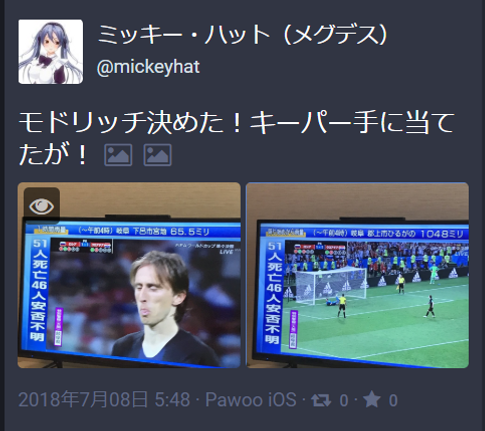Open the @mickeyhat account handle
Screen dimensions: 485x431
(x=148, y=67)
